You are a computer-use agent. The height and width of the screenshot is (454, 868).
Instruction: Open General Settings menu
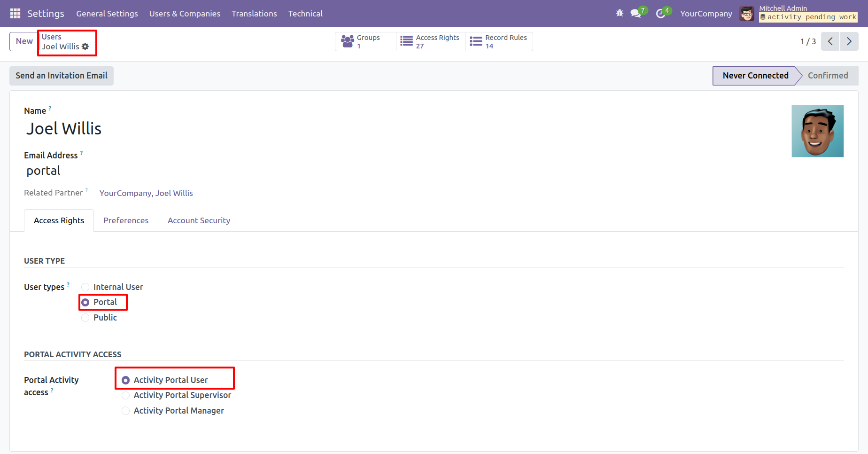(107, 14)
